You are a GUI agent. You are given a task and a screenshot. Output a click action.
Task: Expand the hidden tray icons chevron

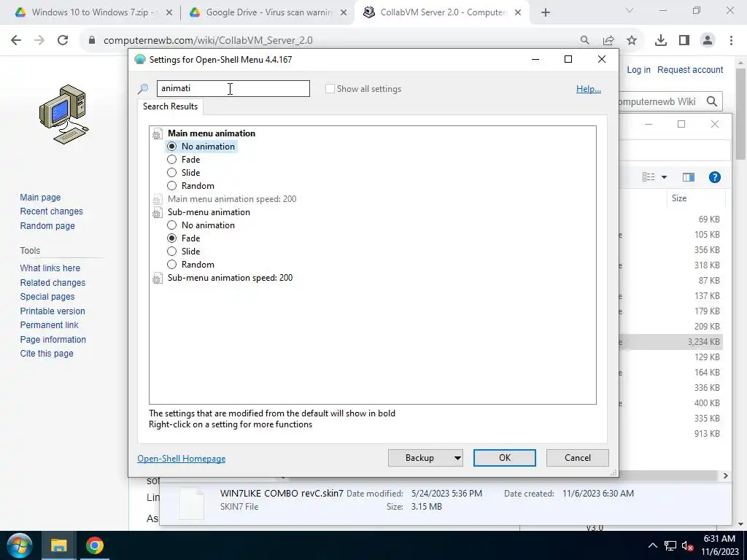653,545
